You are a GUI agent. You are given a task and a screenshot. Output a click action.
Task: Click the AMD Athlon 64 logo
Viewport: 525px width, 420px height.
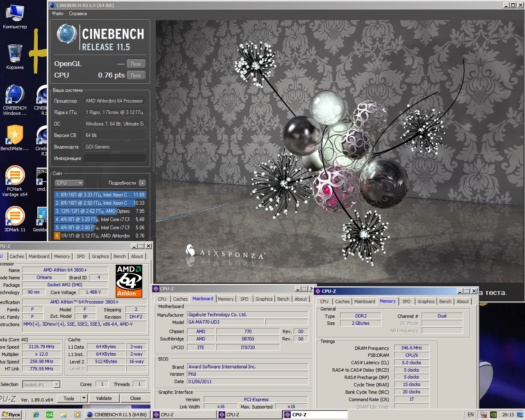tap(129, 281)
